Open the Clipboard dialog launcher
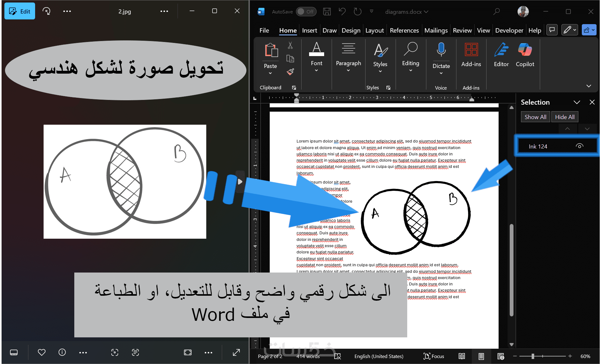The image size is (600, 364). coord(294,88)
